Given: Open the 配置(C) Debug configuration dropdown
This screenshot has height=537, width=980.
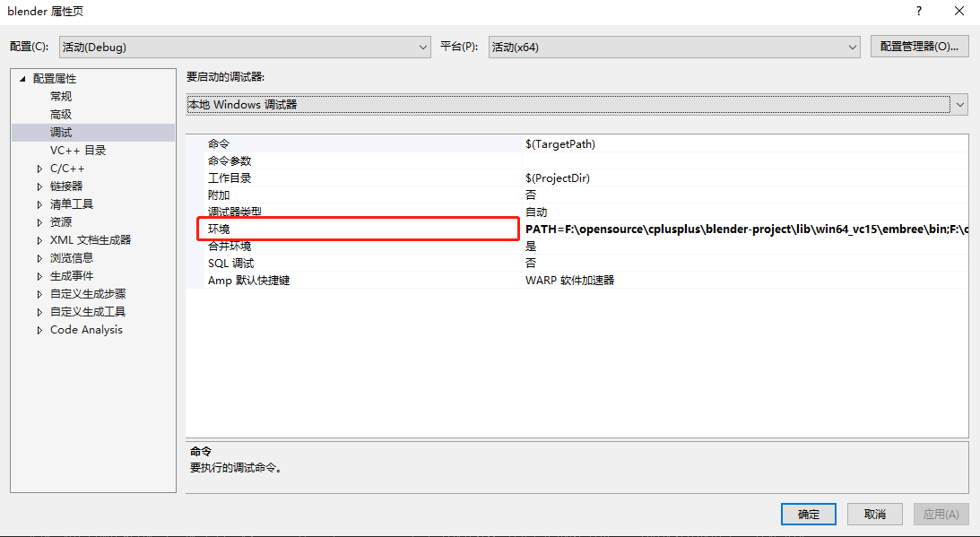Looking at the screenshot, I should [x=245, y=47].
